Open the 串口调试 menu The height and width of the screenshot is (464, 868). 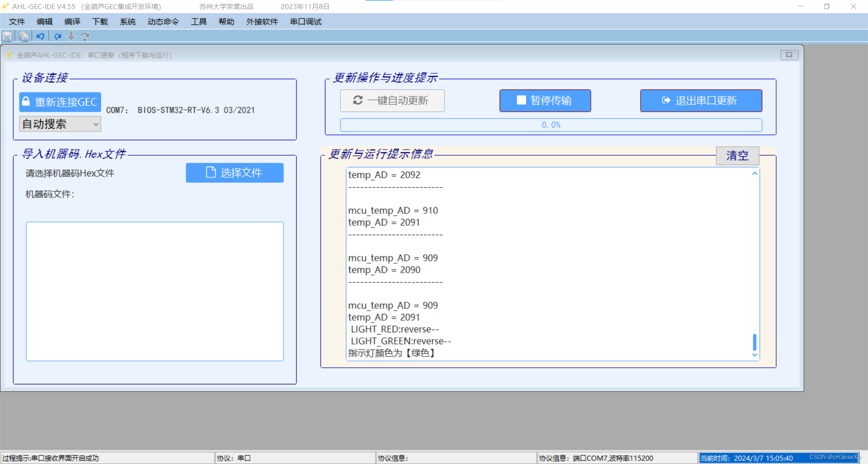[306, 22]
